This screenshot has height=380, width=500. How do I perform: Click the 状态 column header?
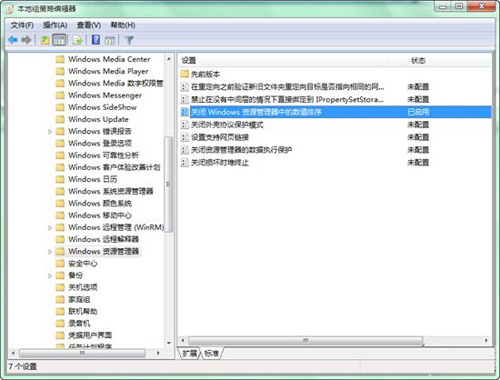click(418, 61)
